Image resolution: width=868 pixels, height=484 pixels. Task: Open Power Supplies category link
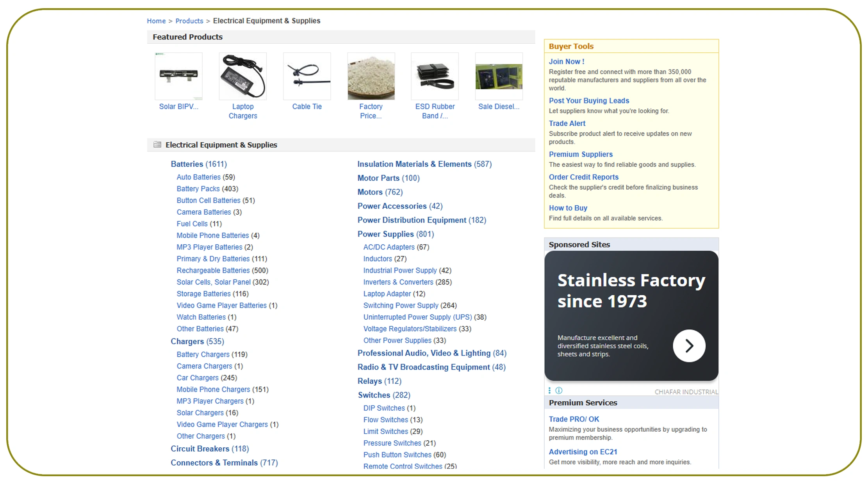tap(385, 234)
